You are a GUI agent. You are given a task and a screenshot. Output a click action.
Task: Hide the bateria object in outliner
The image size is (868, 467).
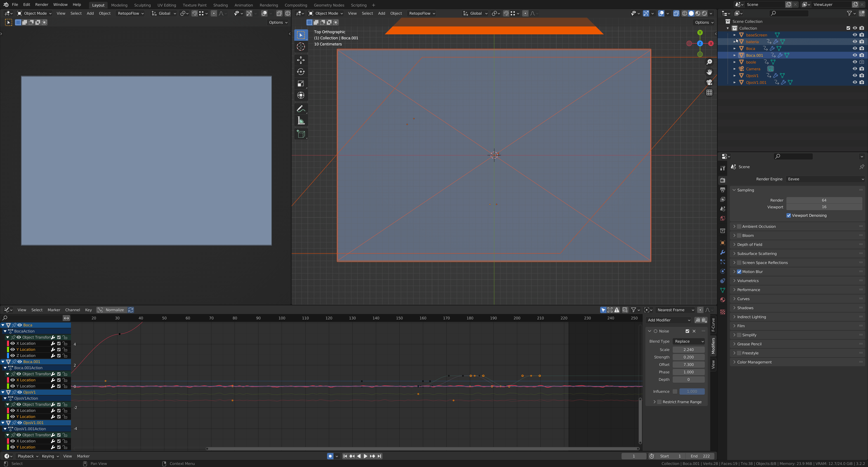[854, 42]
